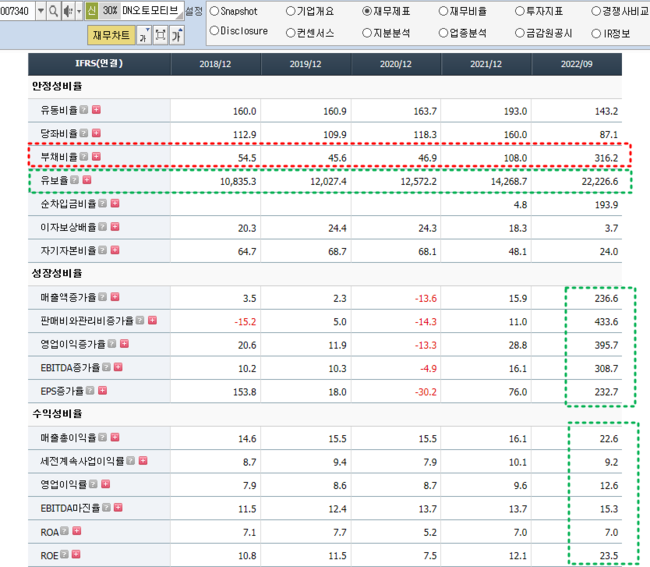Select the IR정보 radio option

click(596, 33)
